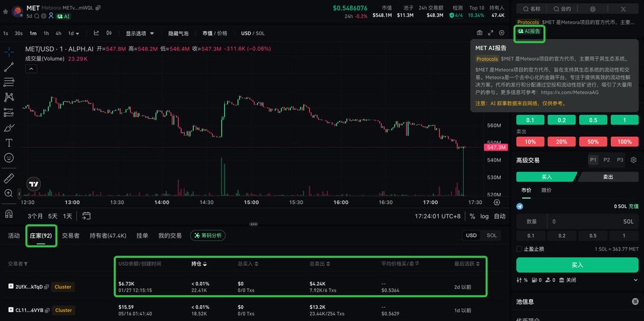This screenshot has height=321, width=644.
Task: Toggle percent scale on the chart
Action: coord(472,217)
